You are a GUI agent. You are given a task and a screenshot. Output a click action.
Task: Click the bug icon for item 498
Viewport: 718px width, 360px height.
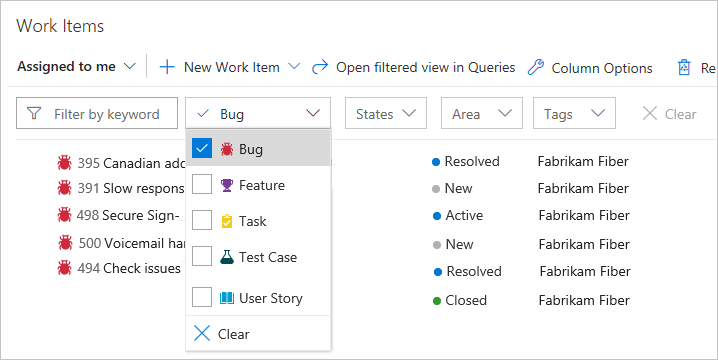click(x=65, y=215)
